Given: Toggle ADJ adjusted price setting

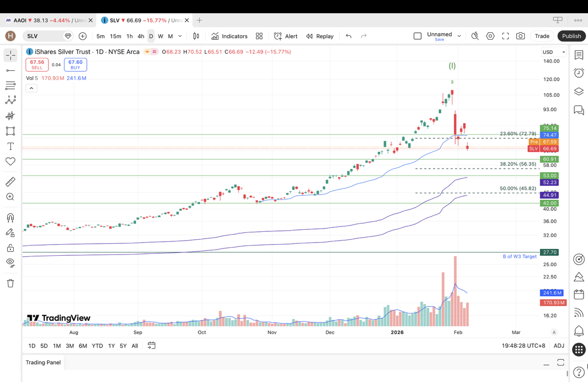Looking at the screenshot, I should click(559, 346).
